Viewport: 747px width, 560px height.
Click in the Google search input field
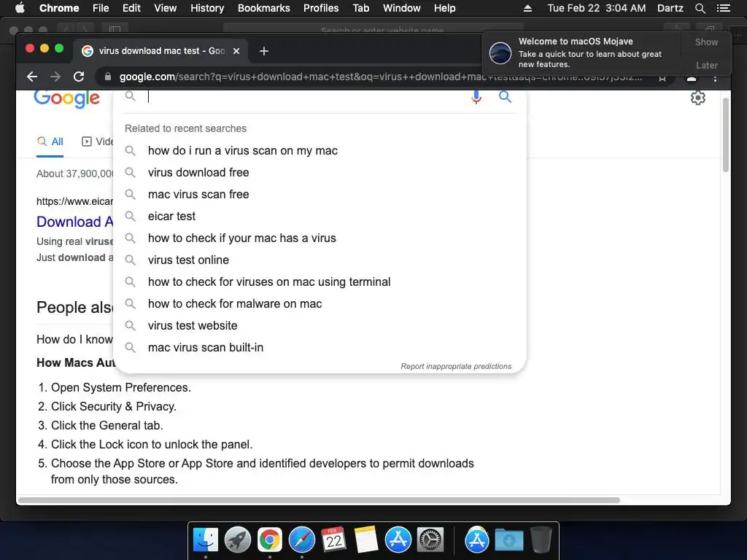[x=305, y=97]
